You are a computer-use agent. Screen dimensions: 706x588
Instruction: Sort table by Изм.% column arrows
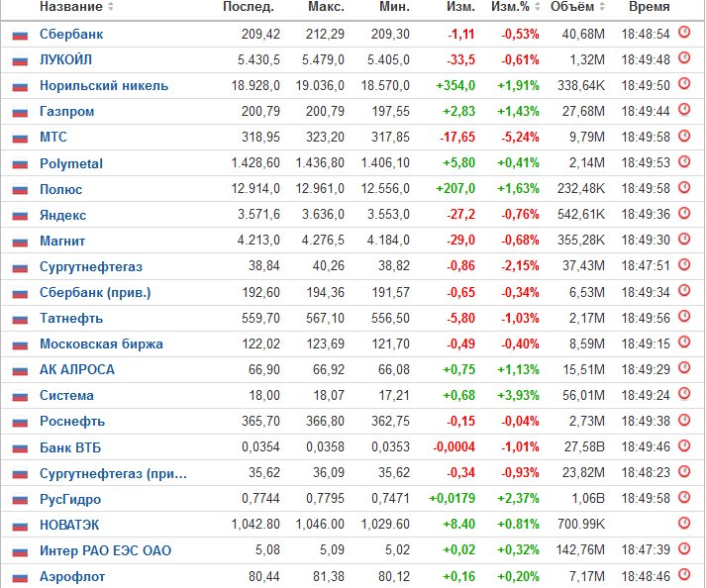click(x=537, y=7)
